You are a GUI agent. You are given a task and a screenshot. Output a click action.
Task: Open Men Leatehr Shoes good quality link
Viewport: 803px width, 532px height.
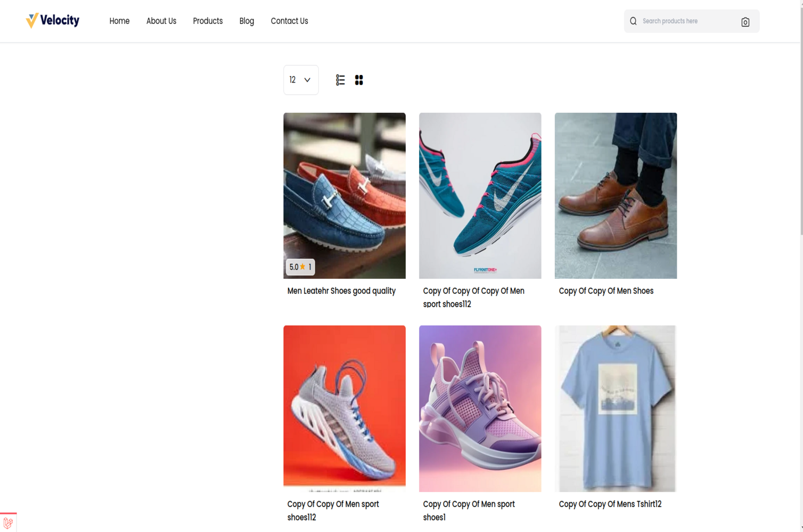tap(341, 291)
